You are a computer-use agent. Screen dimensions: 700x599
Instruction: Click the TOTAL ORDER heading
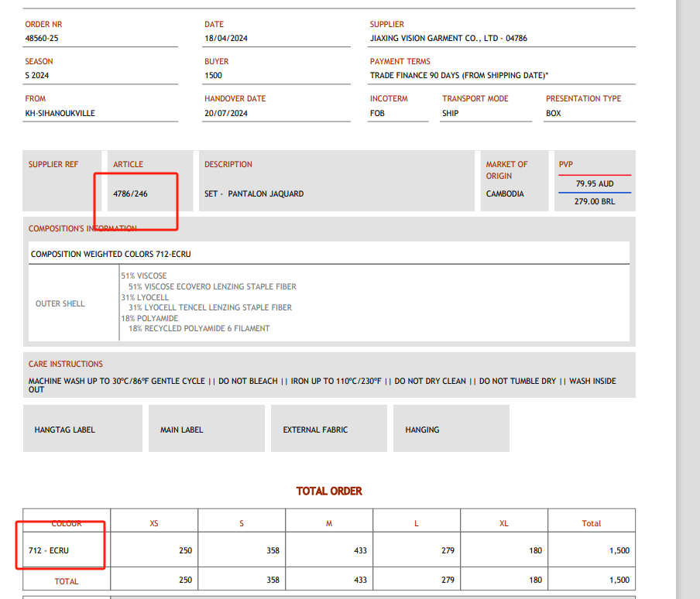click(x=329, y=491)
